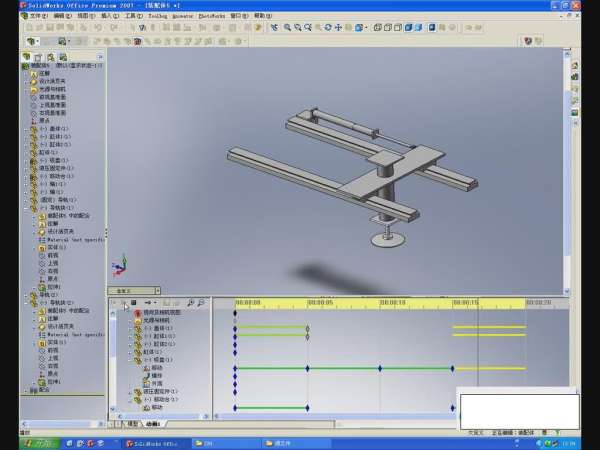This screenshot has height=450, width=600.
Task: Stop the animation playback
Action: pos(134,303)
